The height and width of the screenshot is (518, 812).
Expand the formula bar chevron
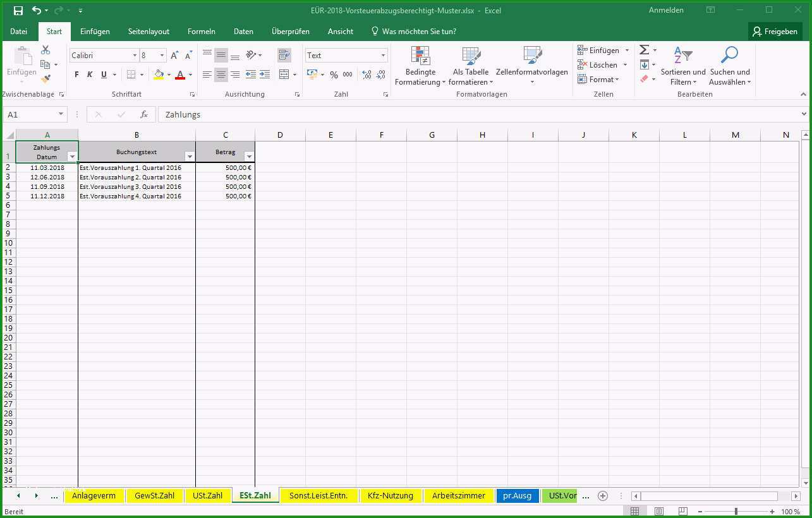click(804, 114)
